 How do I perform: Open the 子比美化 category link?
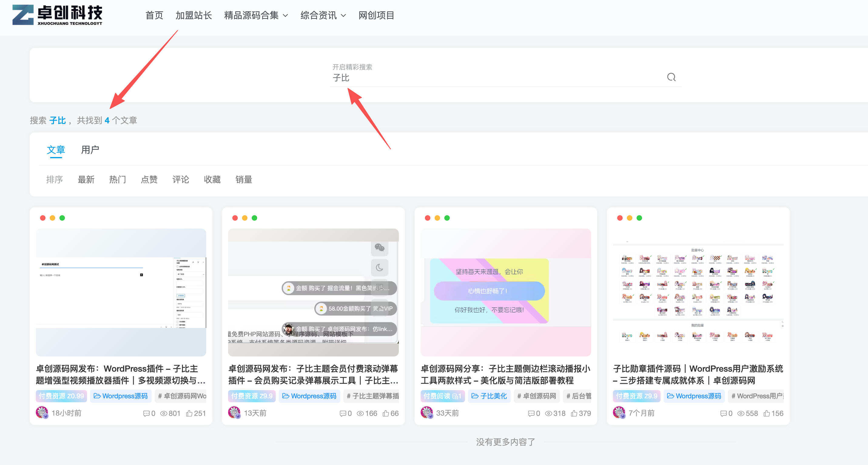tap(489, 396)
